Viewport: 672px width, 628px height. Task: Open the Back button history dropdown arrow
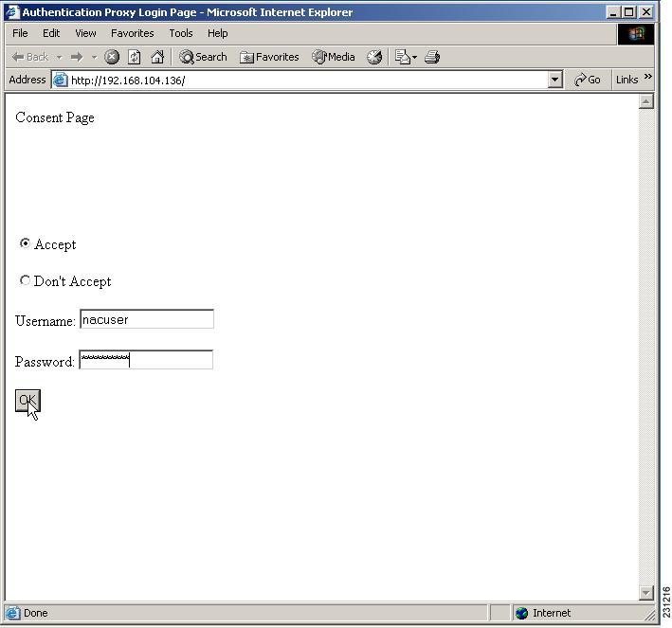pos(60,57)
